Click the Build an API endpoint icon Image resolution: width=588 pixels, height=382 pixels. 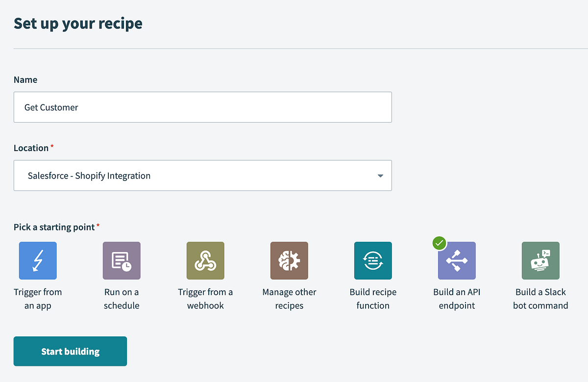[x=457, y=260]
